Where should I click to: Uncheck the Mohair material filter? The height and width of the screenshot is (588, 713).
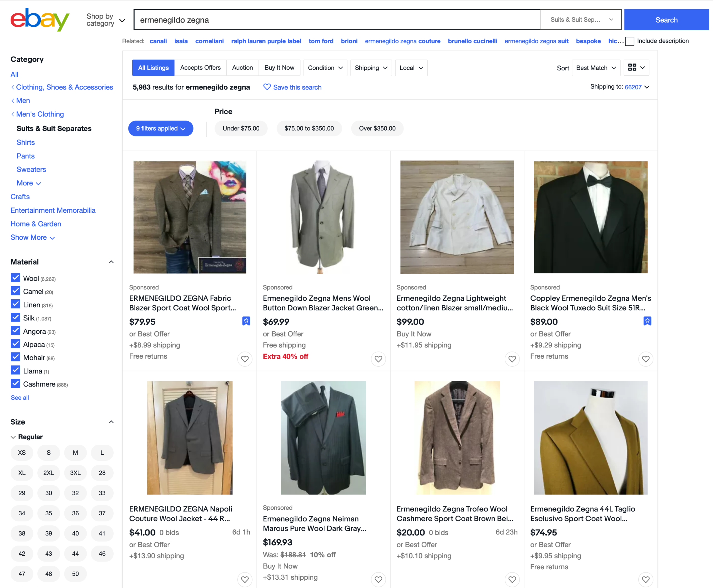16,357
